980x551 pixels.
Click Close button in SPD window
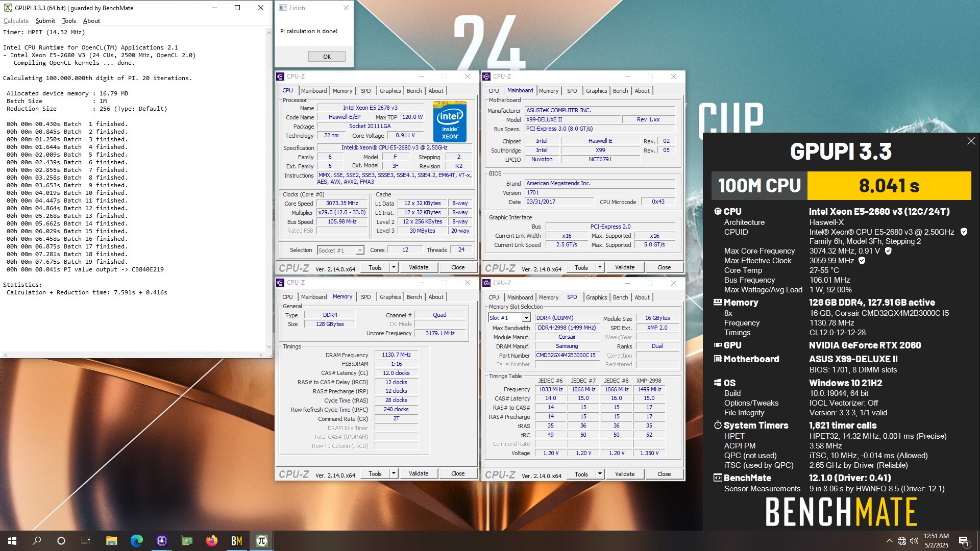[664, 474]
